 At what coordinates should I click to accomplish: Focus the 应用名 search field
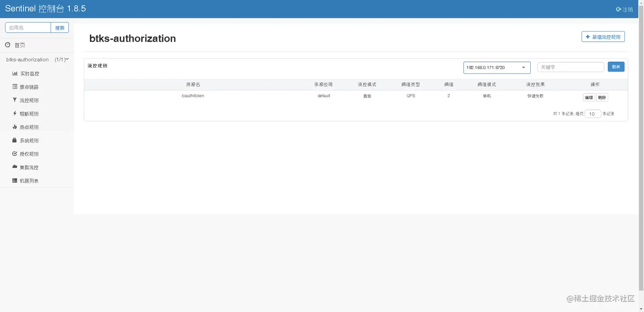(28, 28)
